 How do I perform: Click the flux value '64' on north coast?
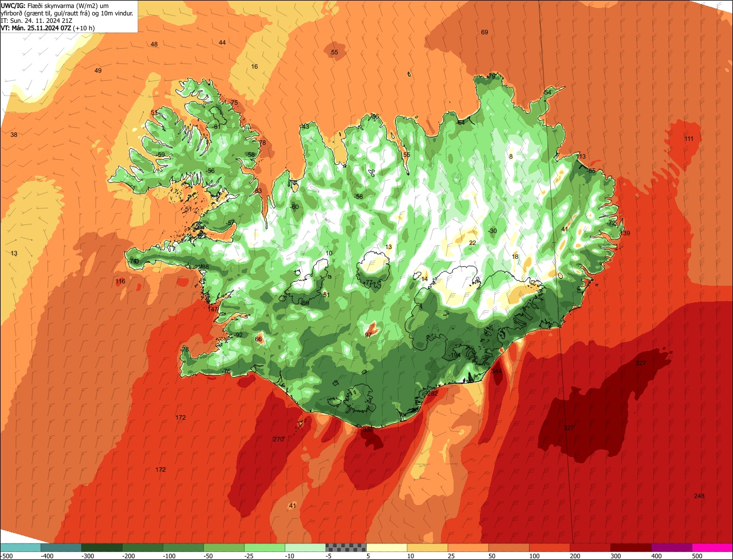[x=461, y=123]
